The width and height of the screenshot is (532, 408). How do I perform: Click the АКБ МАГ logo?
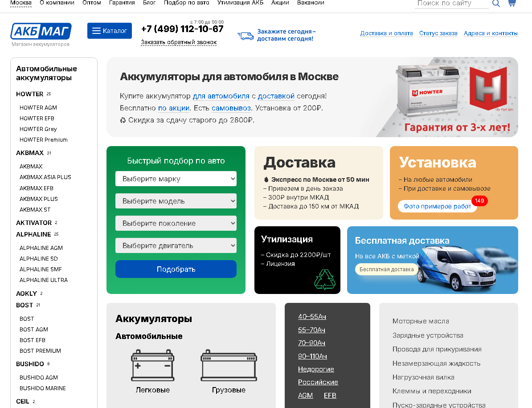[x=41, y=31]
